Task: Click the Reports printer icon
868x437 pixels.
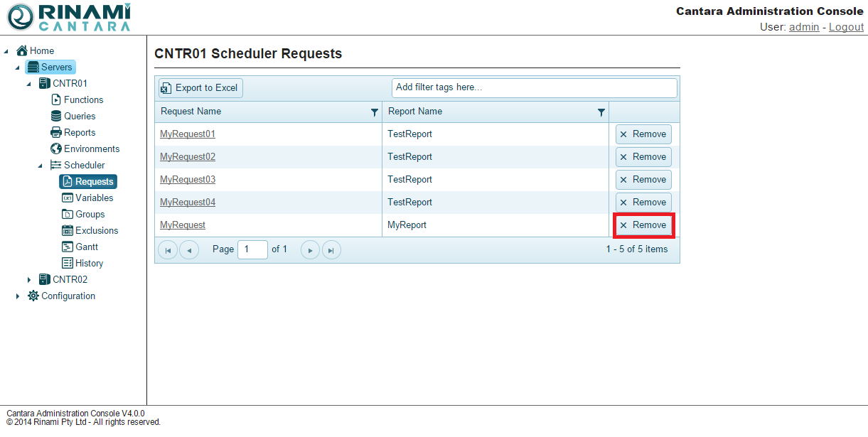Action: [56, 133]
